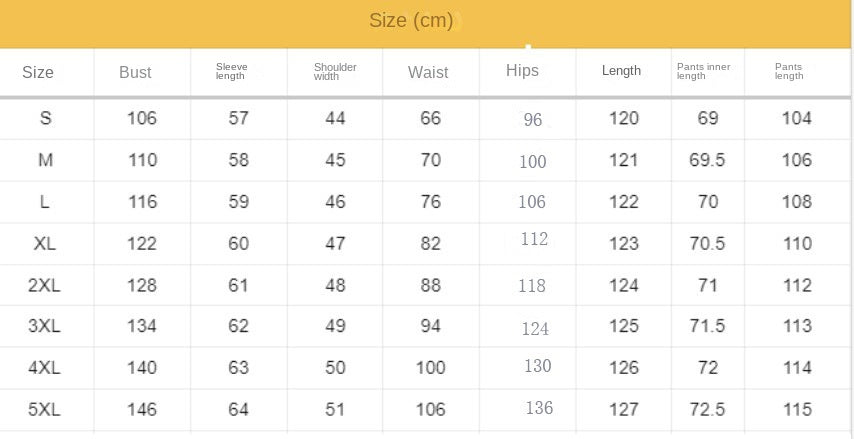Click the 3XL size row label
Viewport: 854px width, 439px height.
(x=45, y=326)
